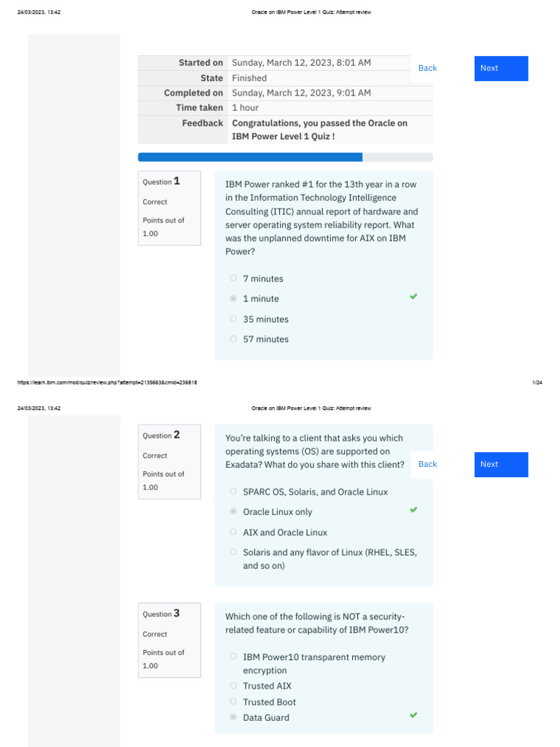Select "IBM Power10 transparent memory encryption" option
Viewport: 560px width, 747px height.
233,657
